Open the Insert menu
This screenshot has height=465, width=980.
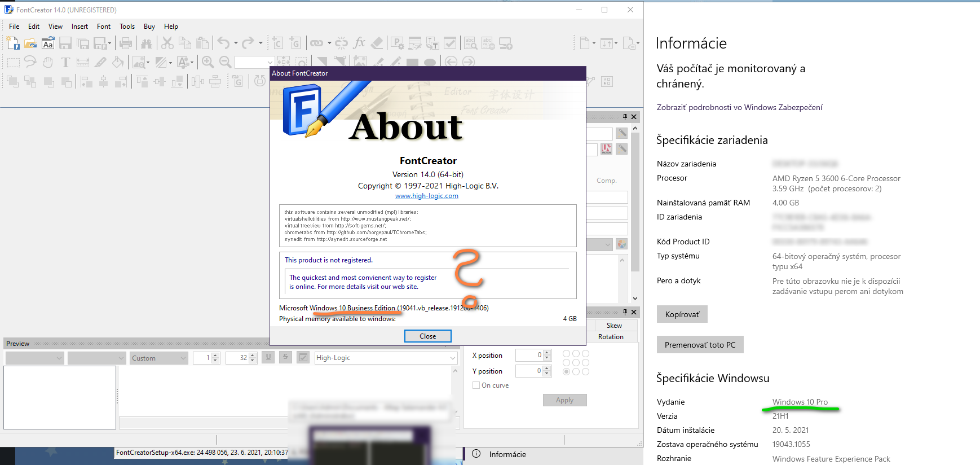coord(80,27)
